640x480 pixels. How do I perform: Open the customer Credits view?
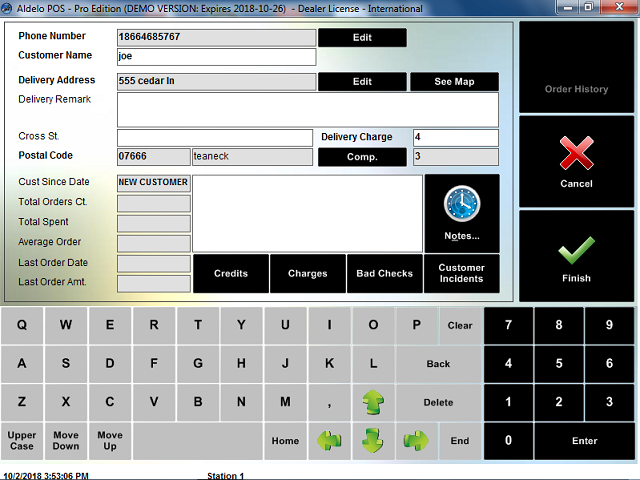[x=231, y=273]
